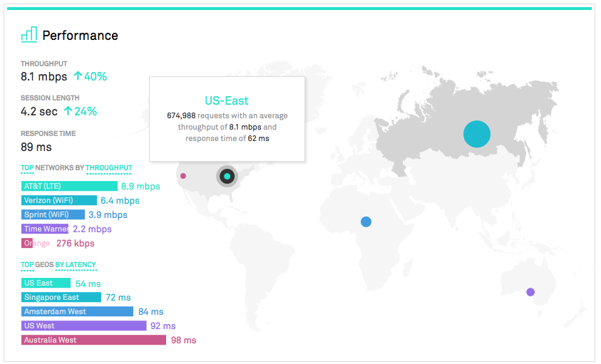This screenshot has width=601, height=364.
Task: Click the blue marker over Africa
Action: 366,222
